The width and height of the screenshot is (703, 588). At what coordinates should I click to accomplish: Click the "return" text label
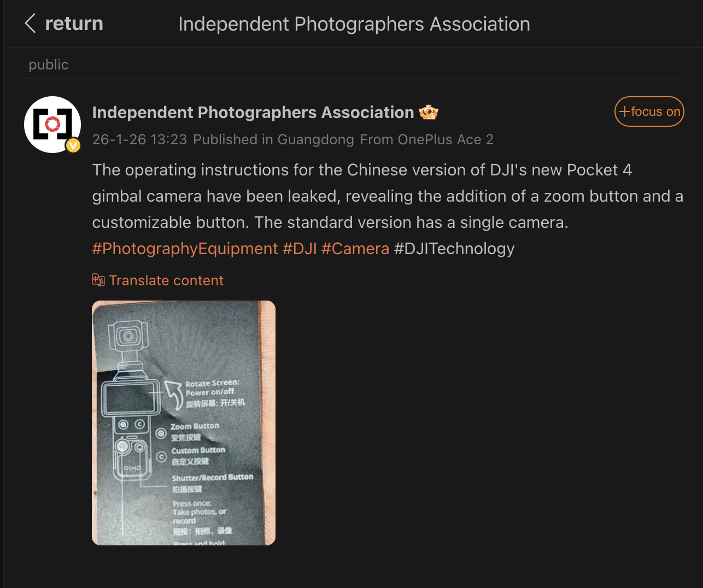pyautogui.click(x=74, y=23)
